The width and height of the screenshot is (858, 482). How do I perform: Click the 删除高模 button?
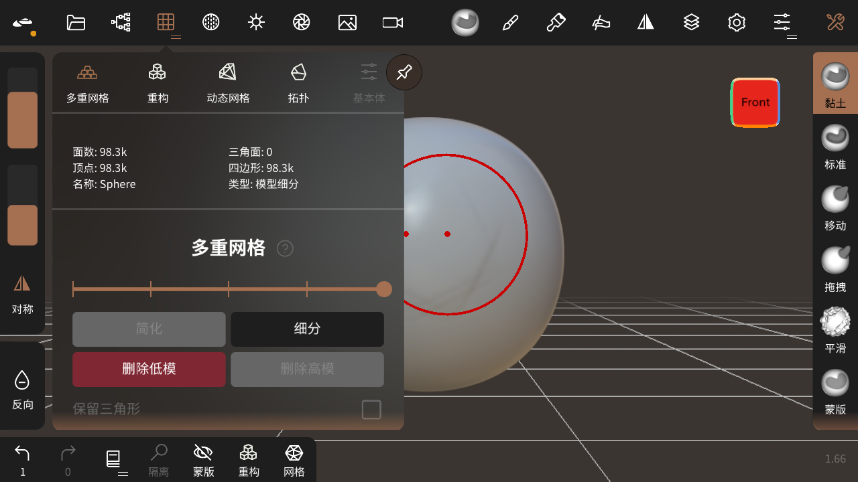tap(307, 369)
